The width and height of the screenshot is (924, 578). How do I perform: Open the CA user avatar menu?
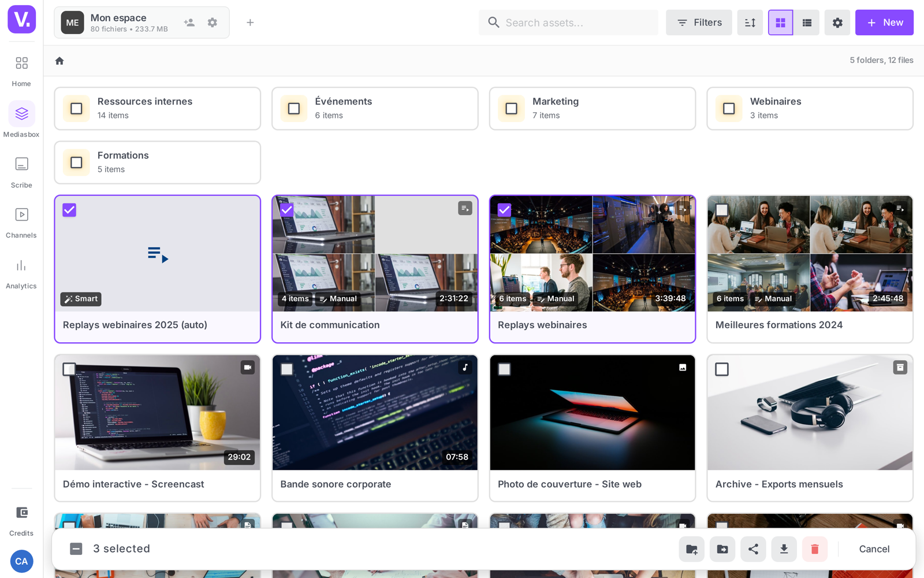tap(21, 561)
